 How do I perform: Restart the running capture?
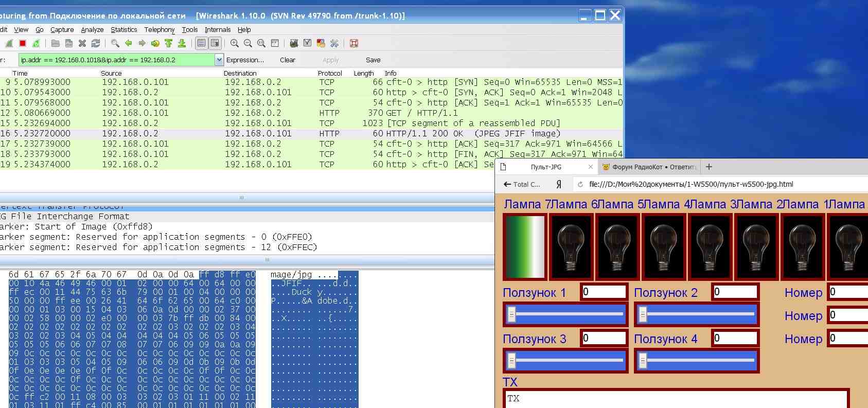tap(36, 43)
